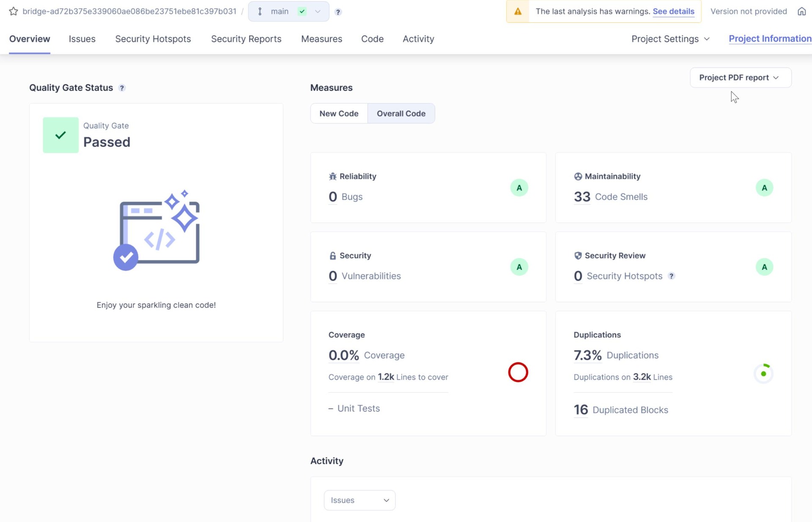Click the 'Version not provided' text
The image size is (812, 522).
[x=749, y=11]
